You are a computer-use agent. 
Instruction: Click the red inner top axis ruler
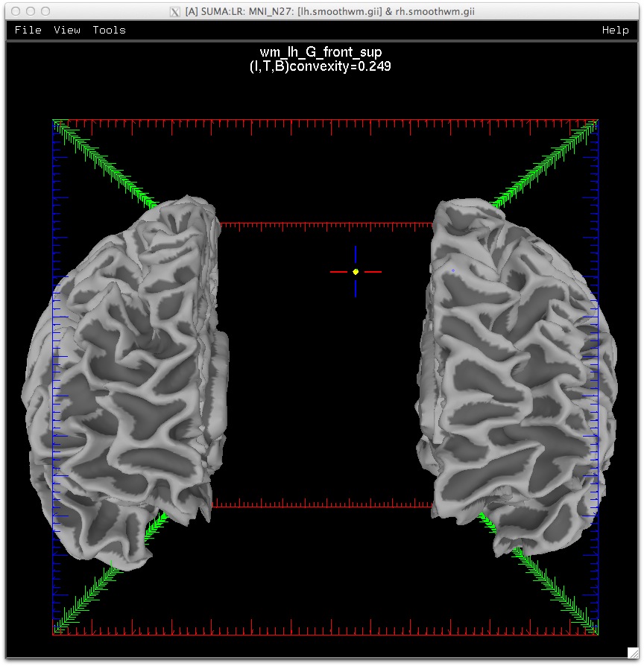click(324, 223)
